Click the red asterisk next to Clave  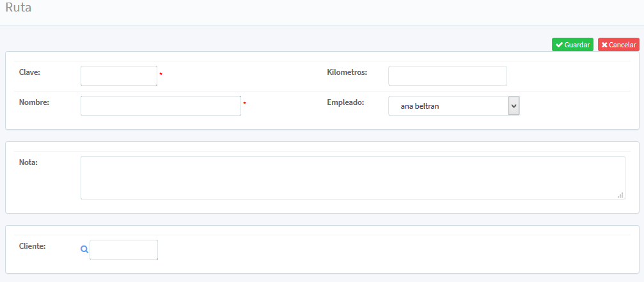tap(161, 75)
